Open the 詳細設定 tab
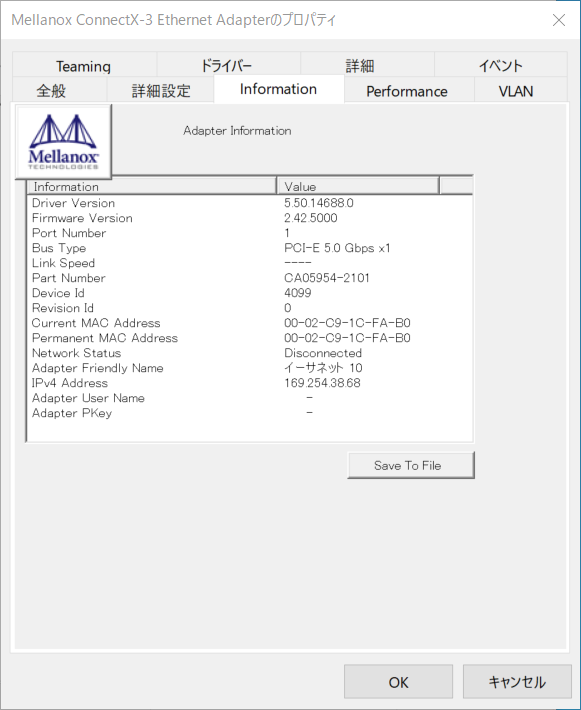Image resolution: width=581 pixels, height=710 pixels. (160, 90)
